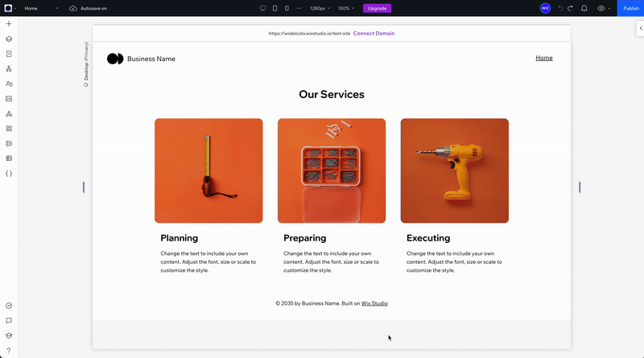Click the Undo arrow

[x=560, y=8]
